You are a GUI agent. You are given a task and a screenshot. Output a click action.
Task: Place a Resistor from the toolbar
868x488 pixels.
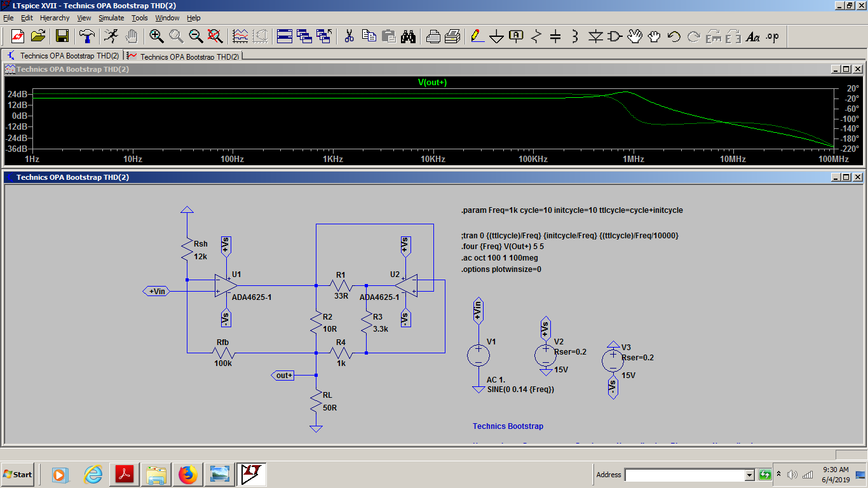point(536,36)
